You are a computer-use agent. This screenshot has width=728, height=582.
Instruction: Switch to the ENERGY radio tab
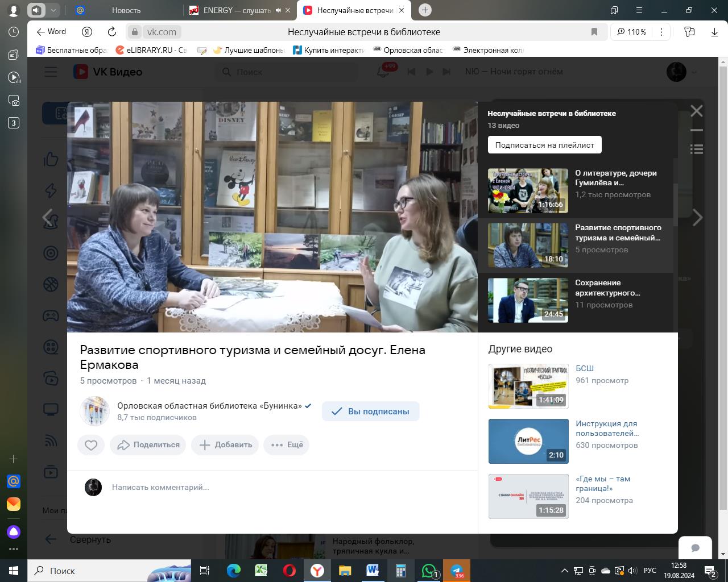(236, 10)
